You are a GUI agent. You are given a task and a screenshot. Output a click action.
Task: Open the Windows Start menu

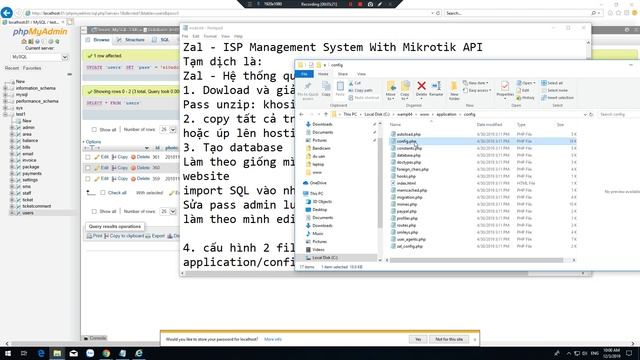tap(7, 353)
